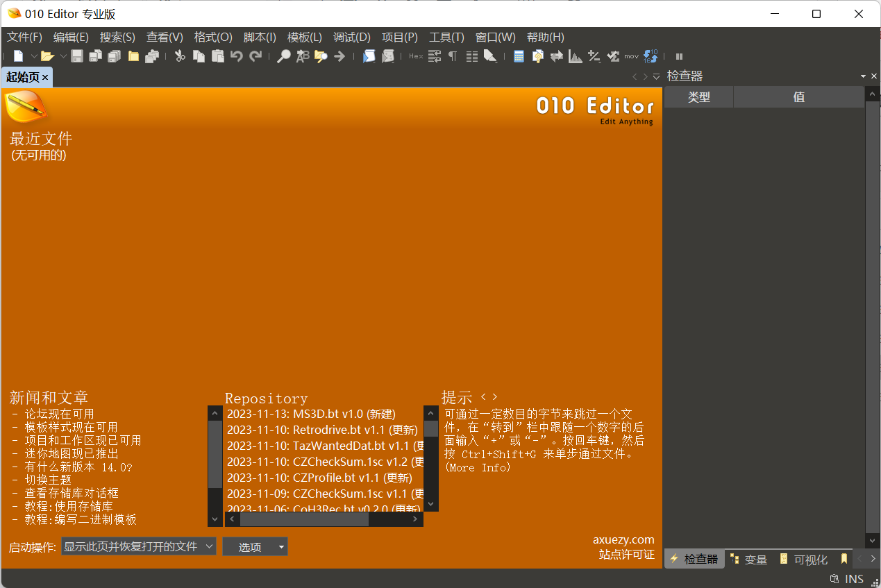Open the document tab list dropdown triangle

click(656, 76)
